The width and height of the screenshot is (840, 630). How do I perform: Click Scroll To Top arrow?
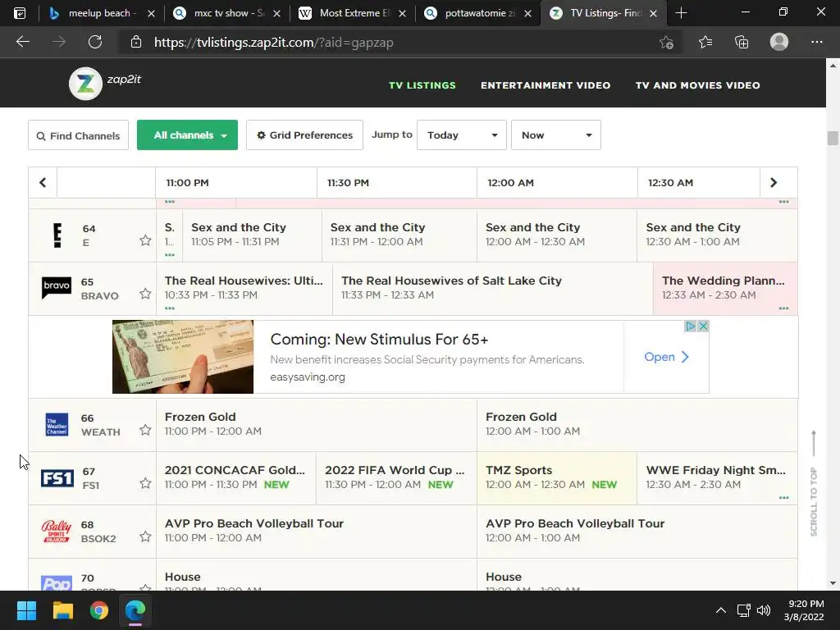(x=814, y=482)
